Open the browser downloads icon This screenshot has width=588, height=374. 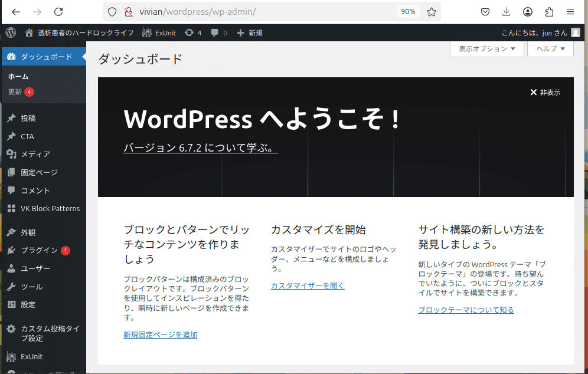pos(507,12)
